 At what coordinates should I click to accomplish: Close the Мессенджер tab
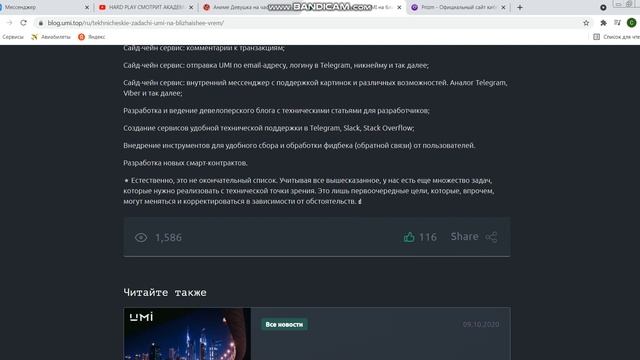(x=87, y=7)
